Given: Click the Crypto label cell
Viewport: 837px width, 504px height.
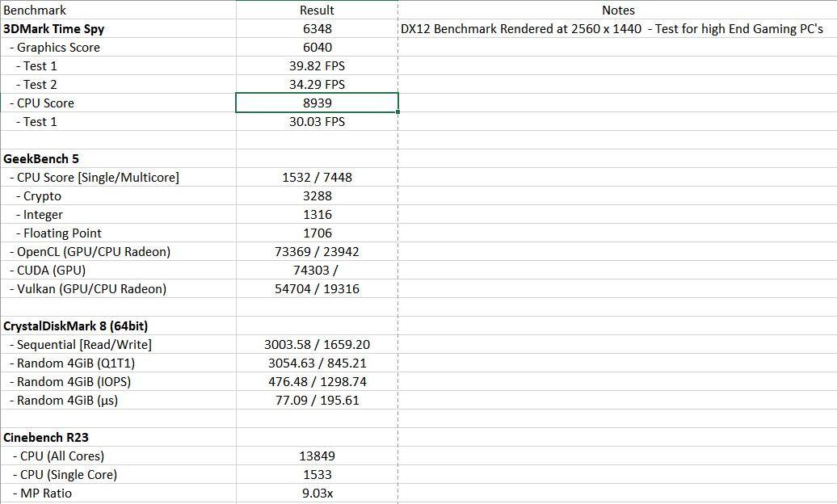Looking at the screenshot, I should pyautogui.click(x=42, y=196).
